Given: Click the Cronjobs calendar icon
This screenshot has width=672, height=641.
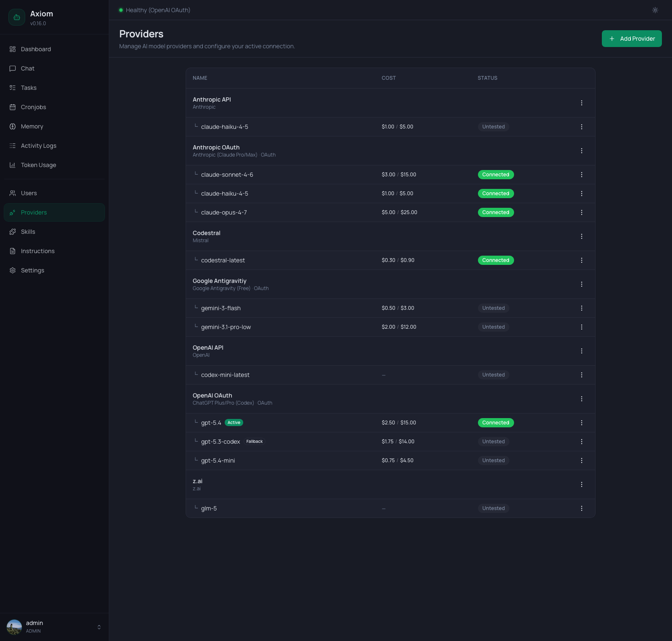Looking at the screenshot, I should tap(13, 107).
